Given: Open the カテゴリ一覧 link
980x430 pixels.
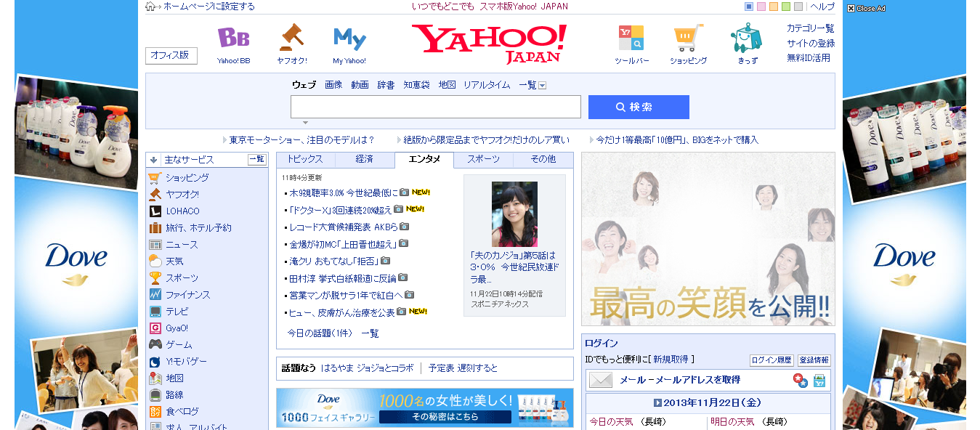Looking at the screenshot, I should point(811,28).
